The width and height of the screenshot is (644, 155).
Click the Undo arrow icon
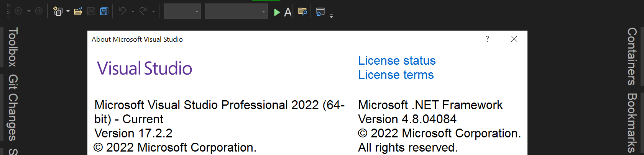pyautogui.click(x=122, y=11)
